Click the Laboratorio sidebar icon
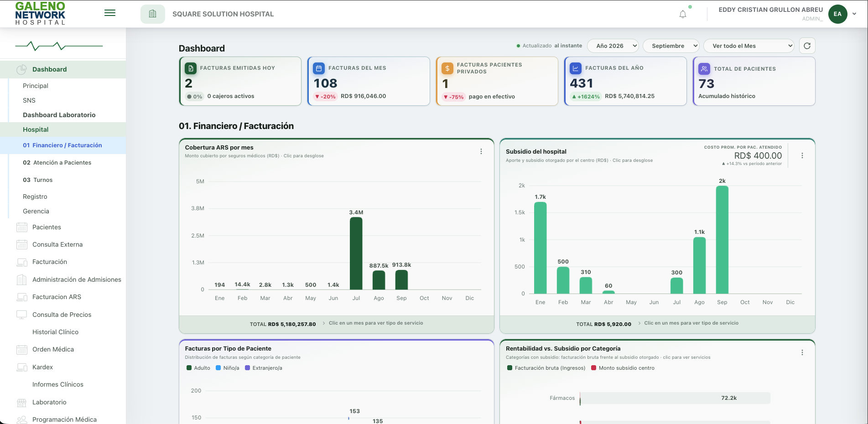This screenshot has width=868, height=424. coord(22,402)
